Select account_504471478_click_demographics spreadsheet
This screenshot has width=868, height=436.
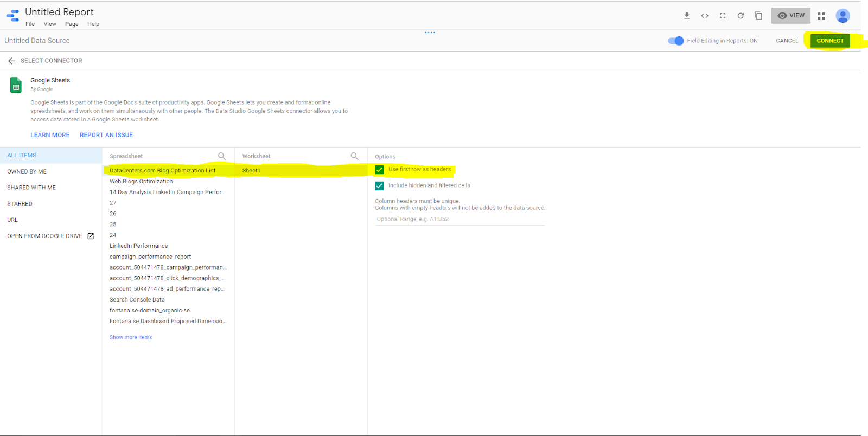[x=168, y=278]
